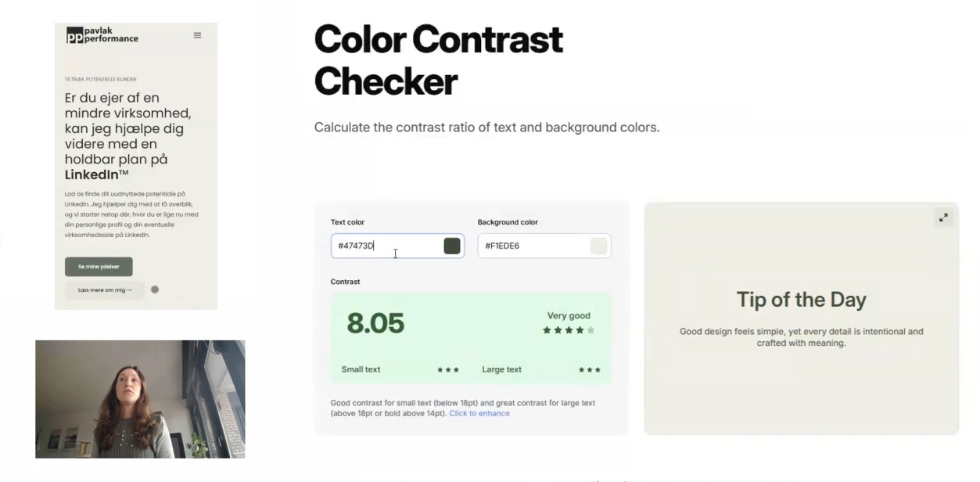Open the hamburger menu in mobile preview
Viewport: 980px width, 482px height.
pos(197,35)
